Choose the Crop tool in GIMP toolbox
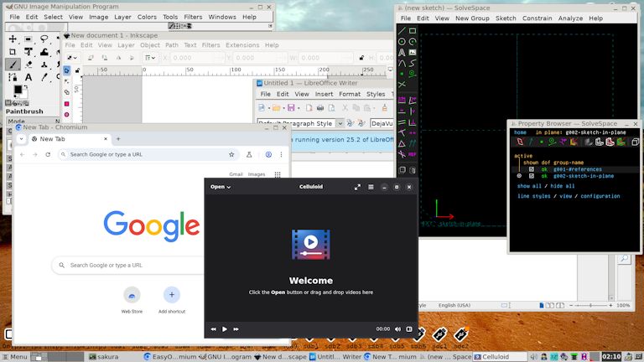 point(13,52)
